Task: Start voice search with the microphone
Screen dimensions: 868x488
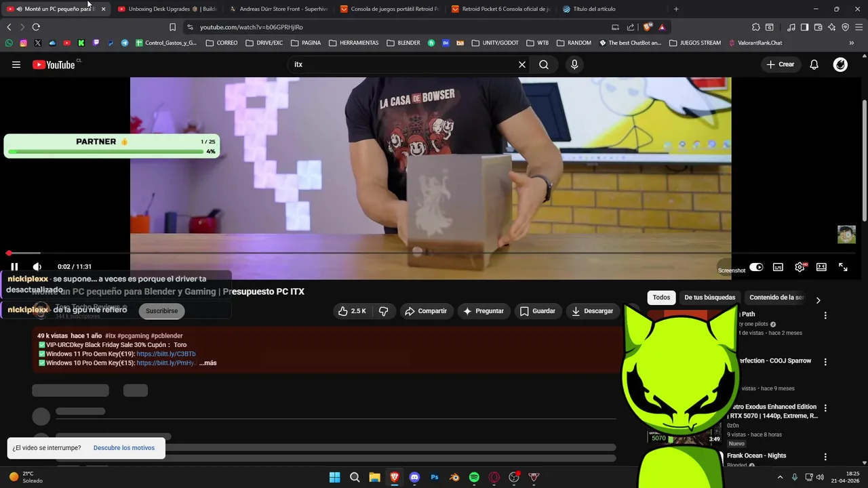Action: (574, 64)
